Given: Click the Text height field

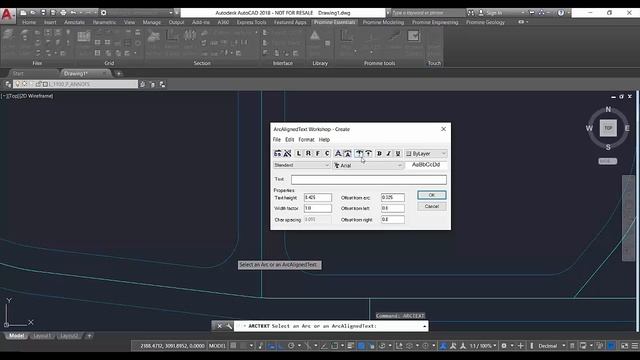Looking at the screenshot, I should pyautogui.click(x=318, y=198).
